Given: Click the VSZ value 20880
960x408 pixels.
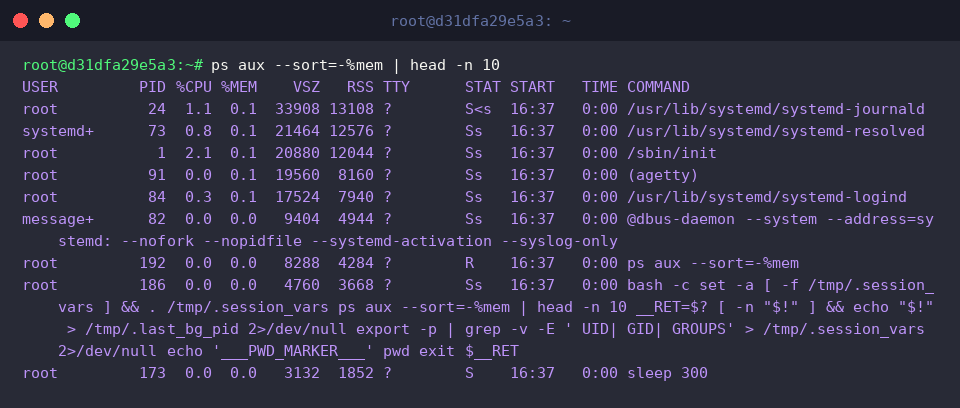Looking at the screenshot, I should click(298, 153).
